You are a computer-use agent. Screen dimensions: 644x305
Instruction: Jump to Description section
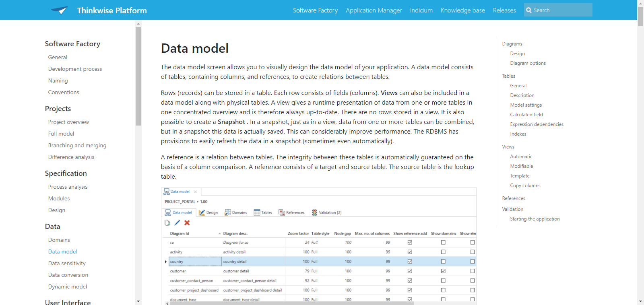point(522,95)
